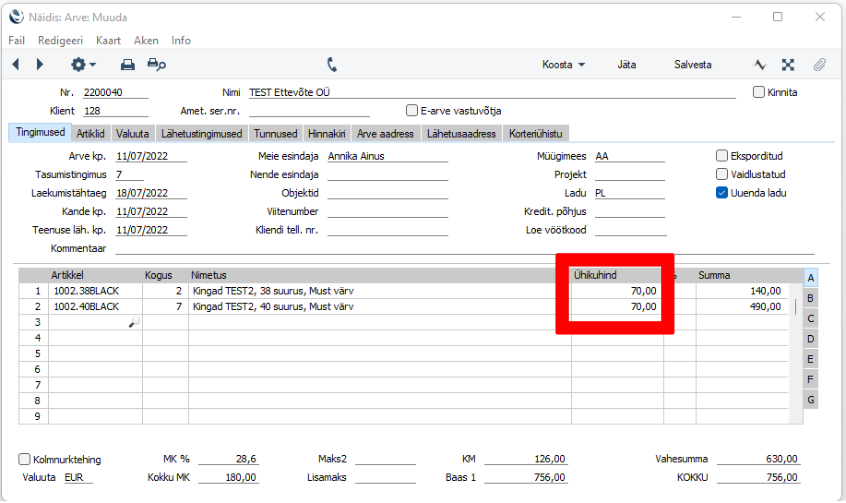Open the Info menu
Screen dimensions: 846x503
(181, 40)
